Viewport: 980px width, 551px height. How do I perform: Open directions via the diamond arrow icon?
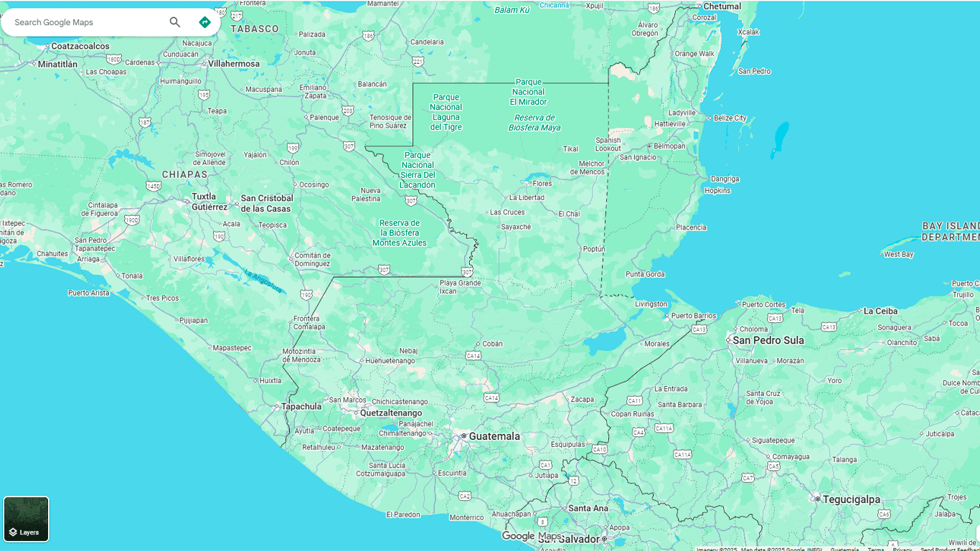pyautogui.click(x=204, y=22)
